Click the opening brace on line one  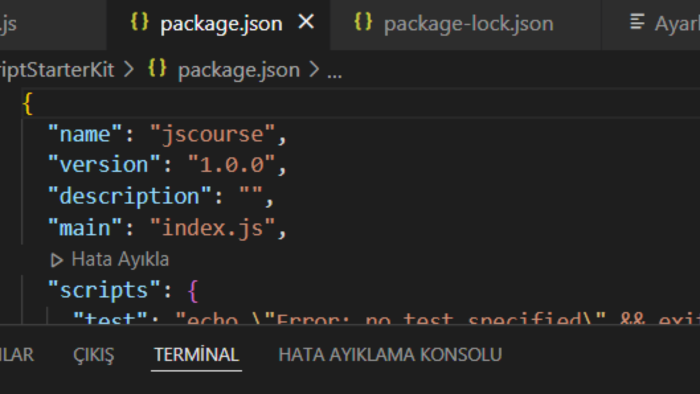point(28,104)
